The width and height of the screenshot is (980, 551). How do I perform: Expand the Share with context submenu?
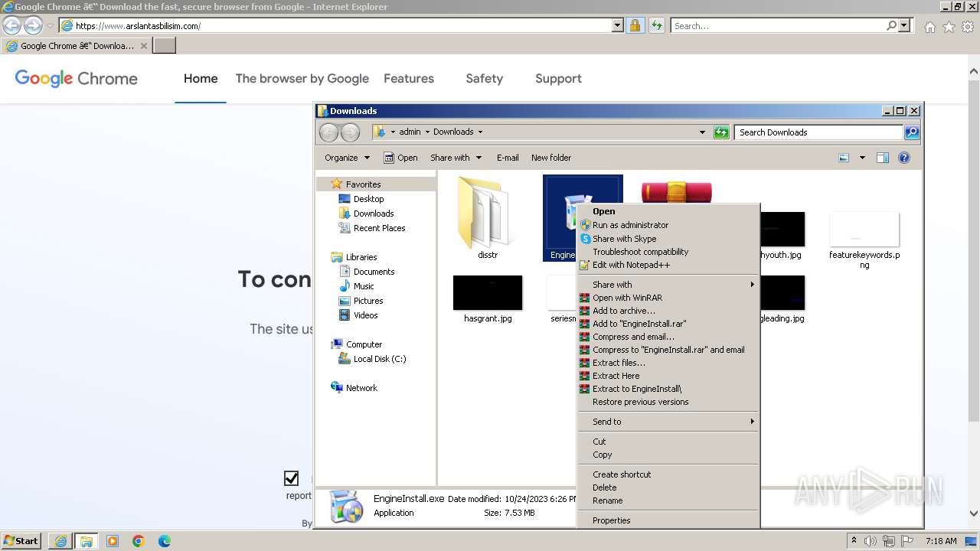click(x=668, y=285)
